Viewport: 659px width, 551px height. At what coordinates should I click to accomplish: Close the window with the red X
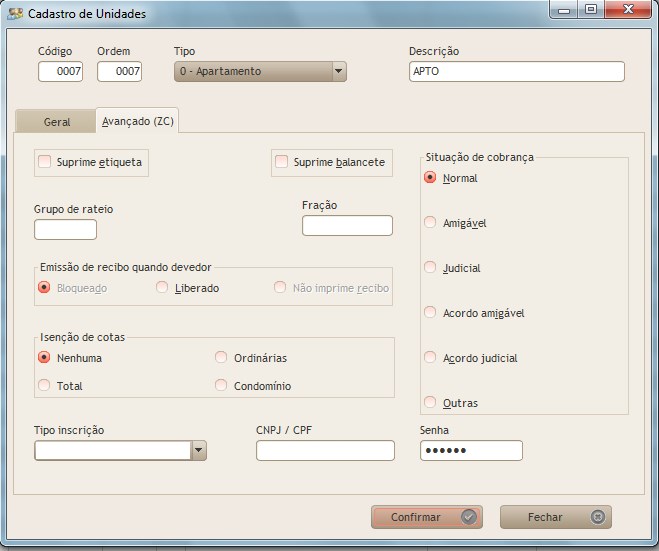click(628, 9)
